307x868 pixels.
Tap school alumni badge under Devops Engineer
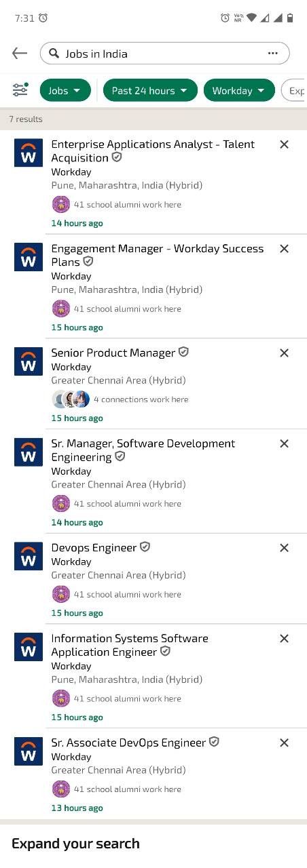61,594
